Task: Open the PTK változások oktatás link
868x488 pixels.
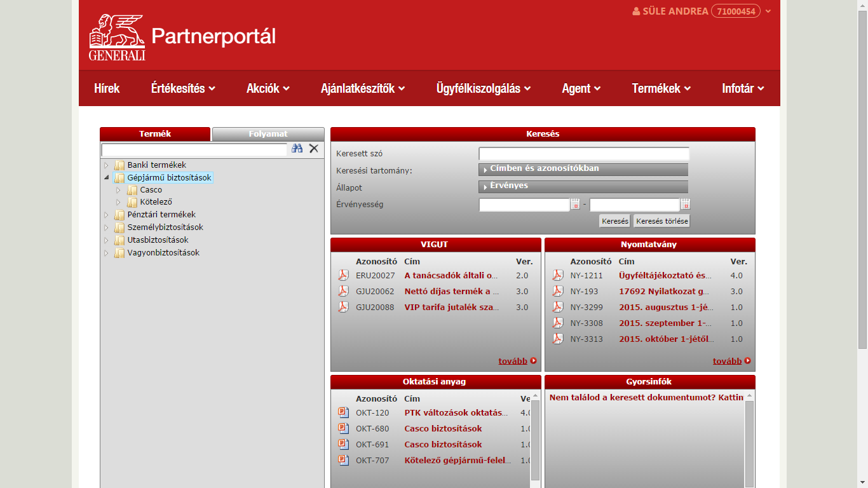Action: (456, 413)
